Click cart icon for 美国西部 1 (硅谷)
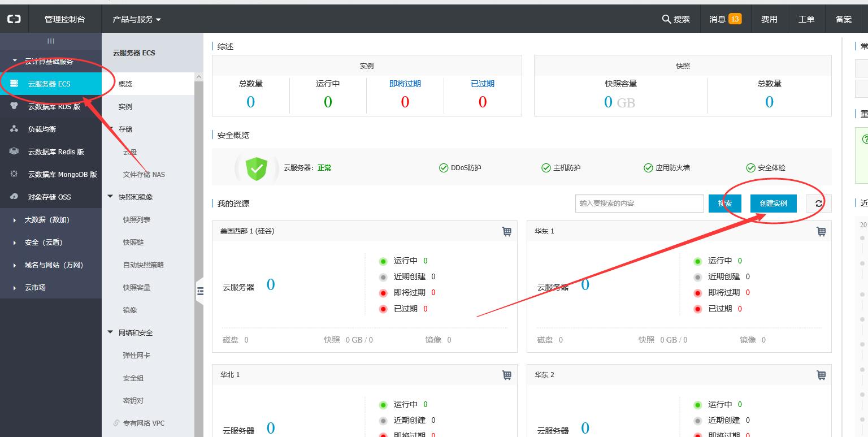This screenshot has height=437, width=868. point(507,231)
